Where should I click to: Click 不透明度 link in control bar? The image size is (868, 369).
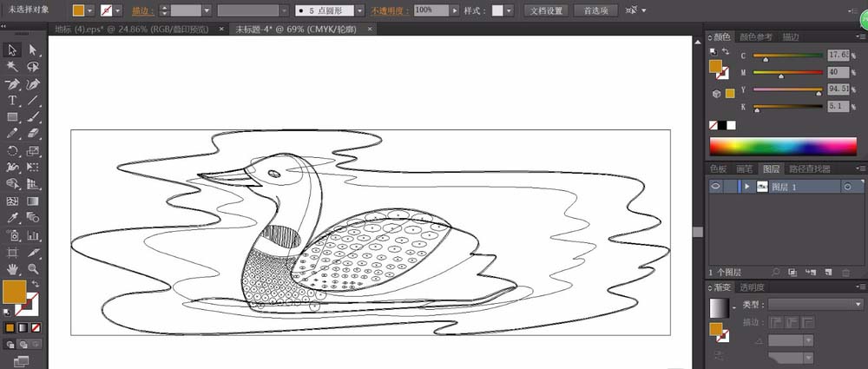coord(391,10)
